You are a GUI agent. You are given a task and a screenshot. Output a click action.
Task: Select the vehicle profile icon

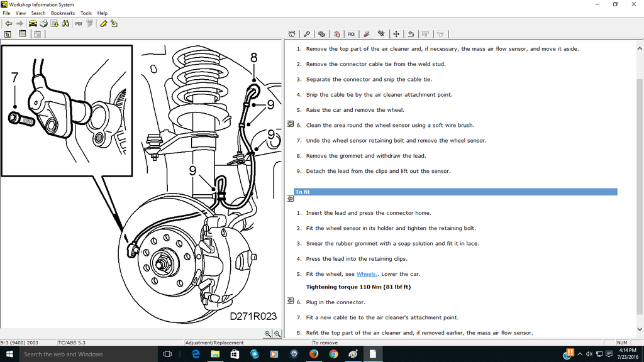click(33, 23)
